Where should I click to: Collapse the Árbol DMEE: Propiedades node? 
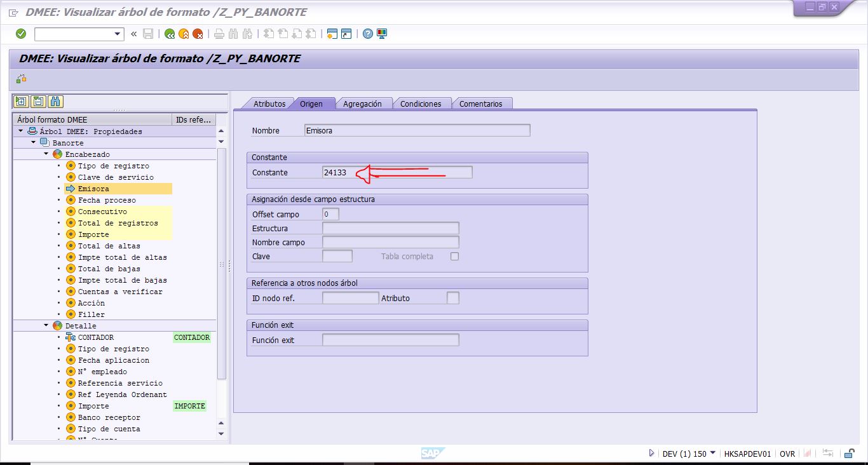[21, 131]
